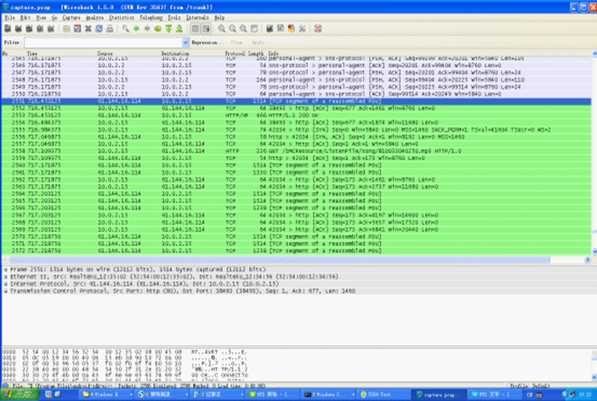Find a packet with magnifier icon
Viewport: 597px width, 401px height.
click(125, 29)
